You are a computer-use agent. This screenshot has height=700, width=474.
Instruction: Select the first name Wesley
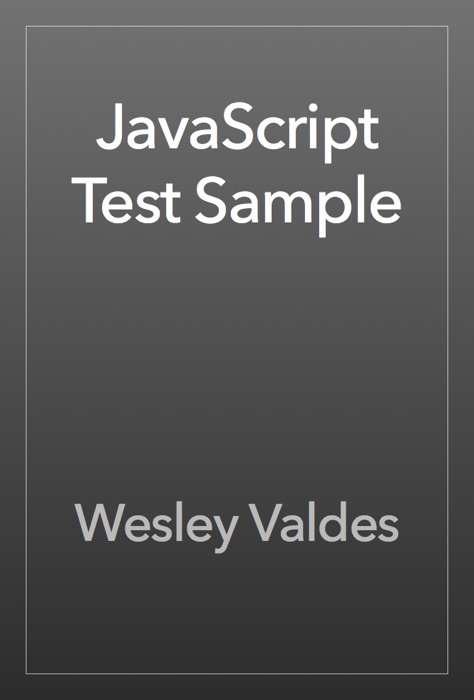coord(157,528)
